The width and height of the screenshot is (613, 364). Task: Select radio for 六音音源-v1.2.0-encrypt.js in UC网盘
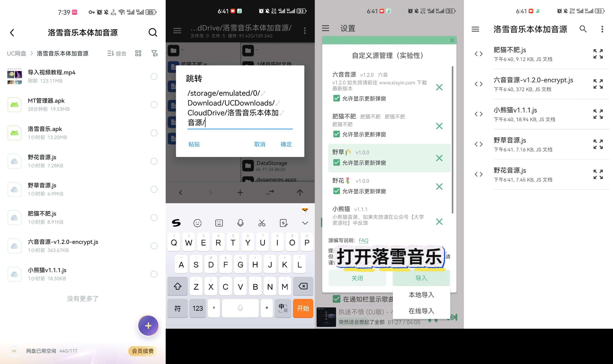click(154, 246)
